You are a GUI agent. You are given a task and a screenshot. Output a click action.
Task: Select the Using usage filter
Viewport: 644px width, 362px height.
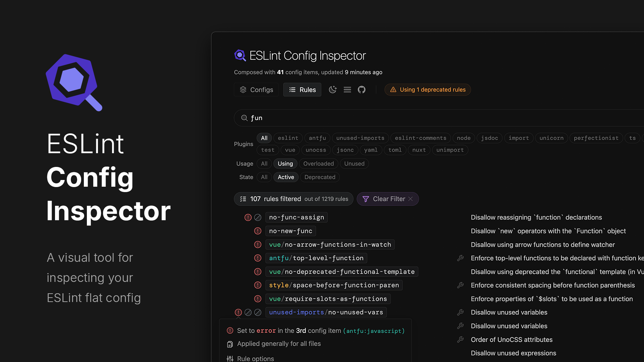click(285, 164)
